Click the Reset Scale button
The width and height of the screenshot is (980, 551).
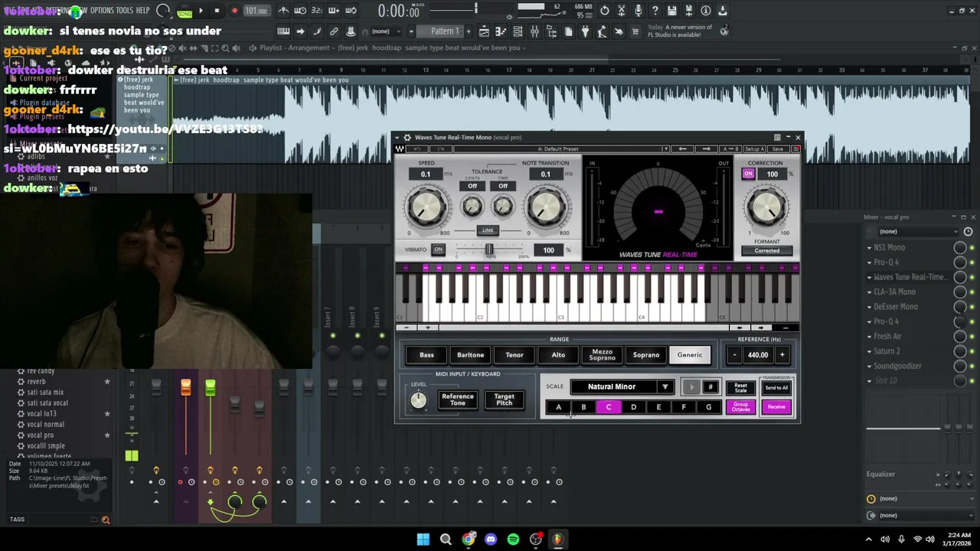[740, 388]
